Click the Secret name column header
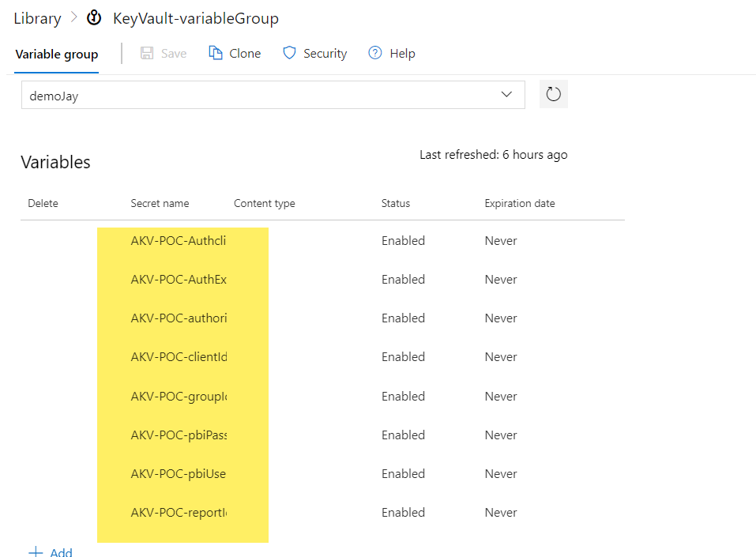756x557 pixels. [x=160, y=204]
